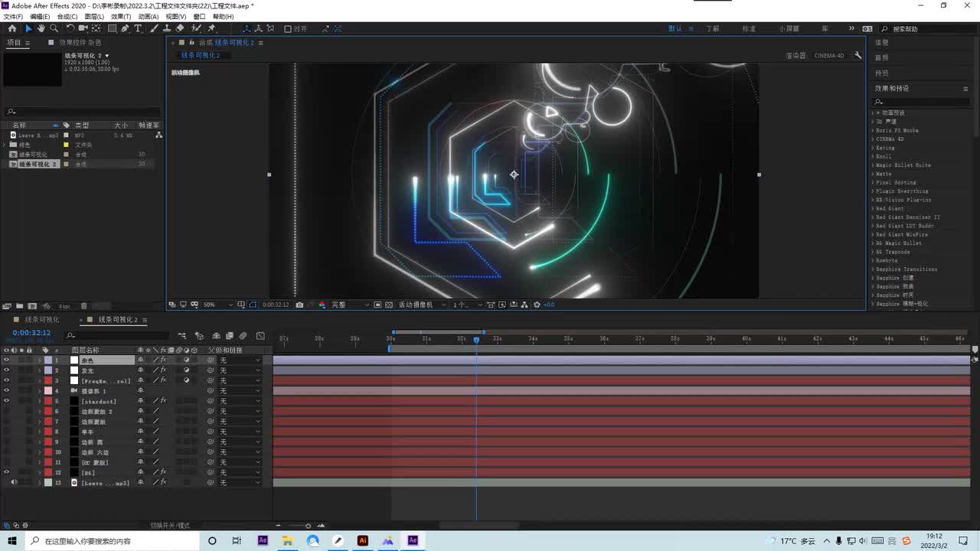The image size is (980, 551).
Task: Select the Type tool
Action: 138,28
